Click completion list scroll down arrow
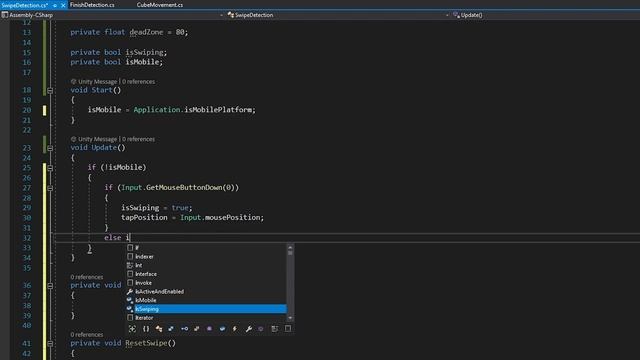The height and width of the screenshot is (360, 640). click(x=290, y=318)
